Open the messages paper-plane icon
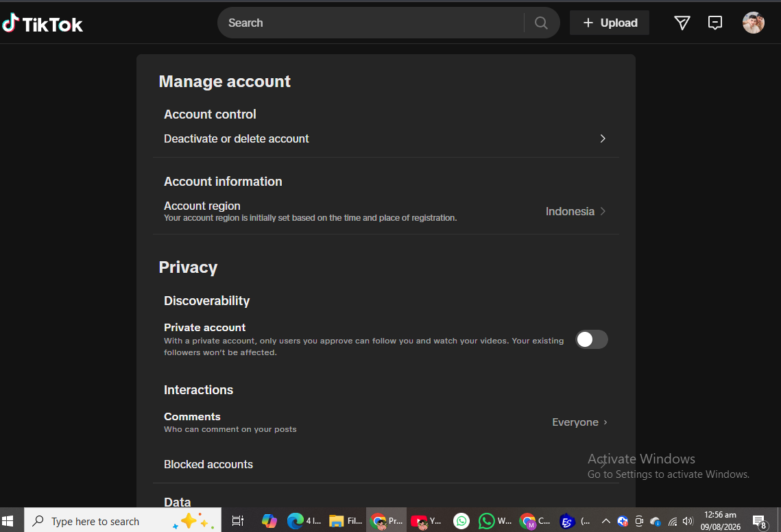Image resolution: width=781 pixels, height=532 pixels. click(682, 23)
